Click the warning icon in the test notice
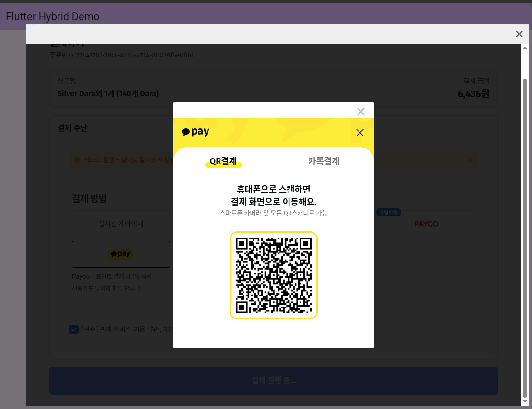The height and width of the screenshot is (409, 532). (x=78, y=160)
